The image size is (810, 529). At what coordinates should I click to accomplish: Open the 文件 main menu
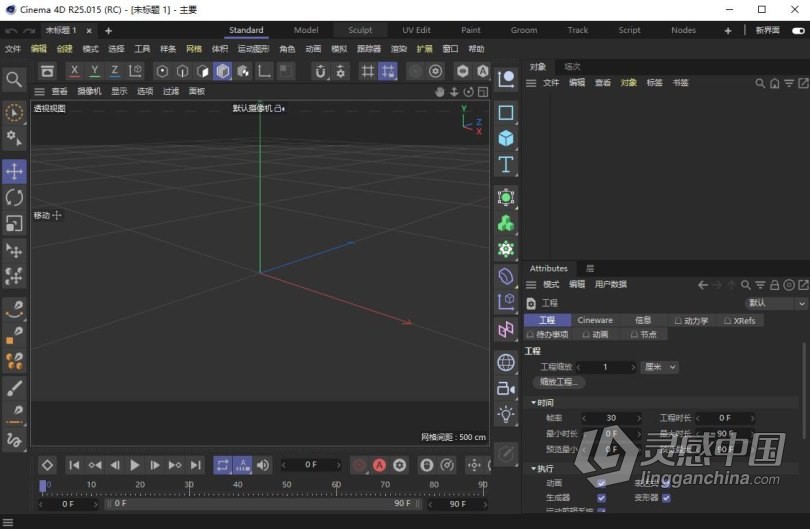(x=13, y=49)
